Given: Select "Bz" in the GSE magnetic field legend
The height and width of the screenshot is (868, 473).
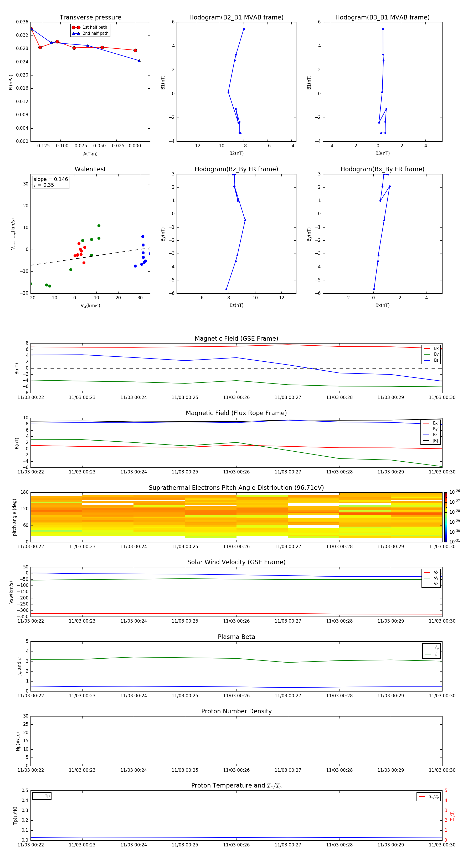Looking at the screenshot, I should tap(431, 360).
